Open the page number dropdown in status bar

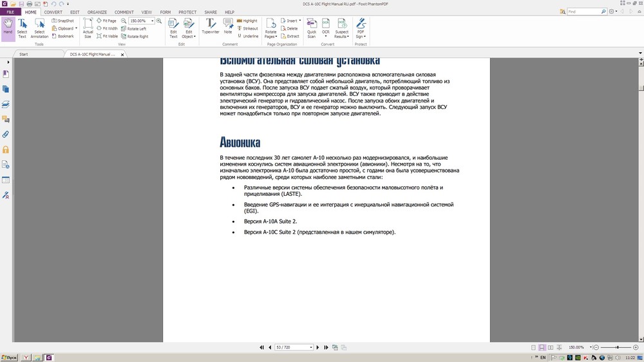[311, 347]
